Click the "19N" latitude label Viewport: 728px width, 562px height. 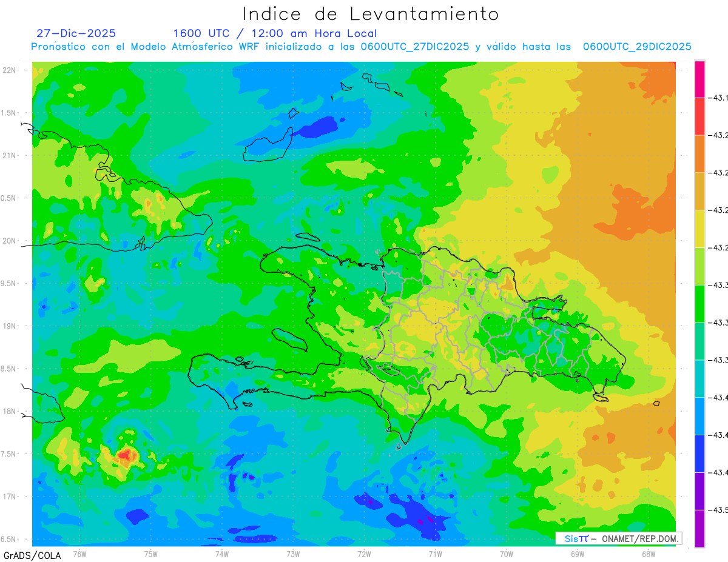point(10,326)
